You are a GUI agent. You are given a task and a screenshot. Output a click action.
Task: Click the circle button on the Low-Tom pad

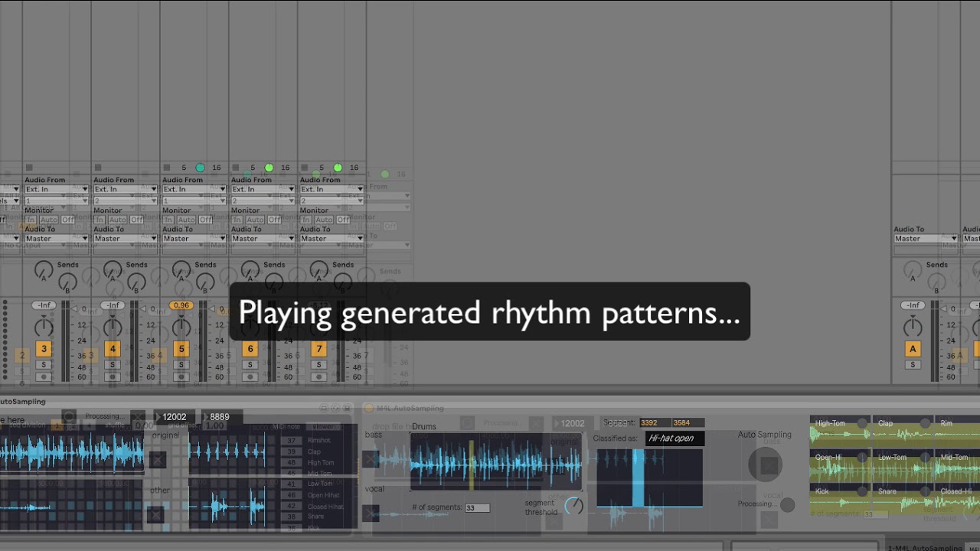coord(925,458)
